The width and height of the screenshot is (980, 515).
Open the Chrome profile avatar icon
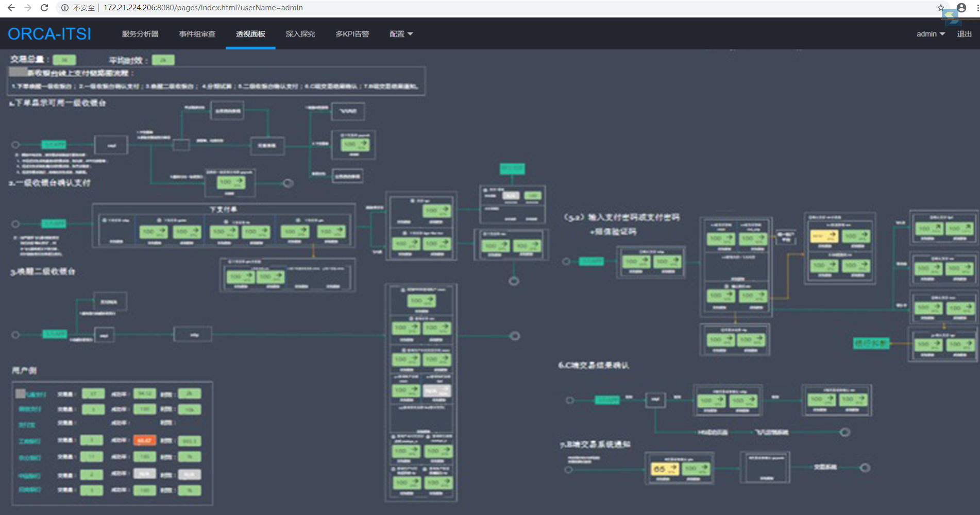[x=961, y=8]
